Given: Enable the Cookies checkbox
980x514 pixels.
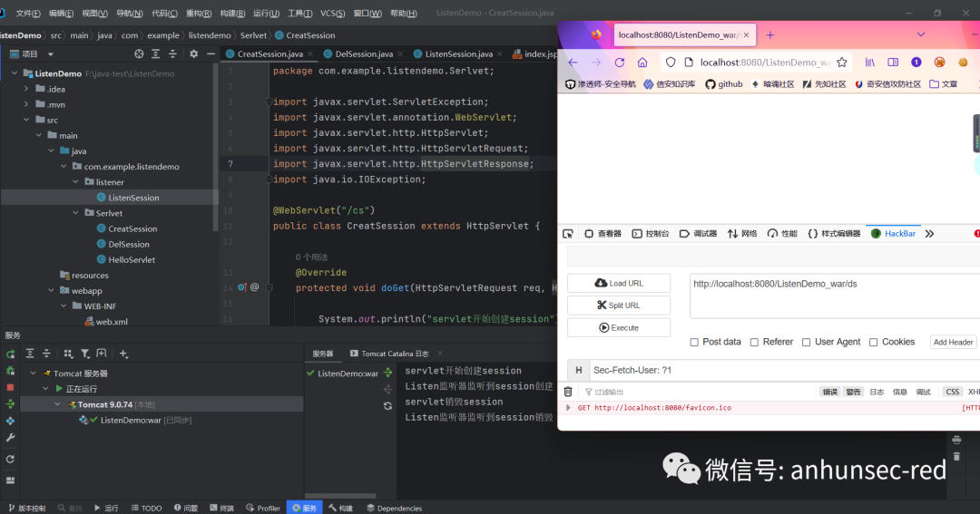Looking at the screenshot, I should 873,343.
